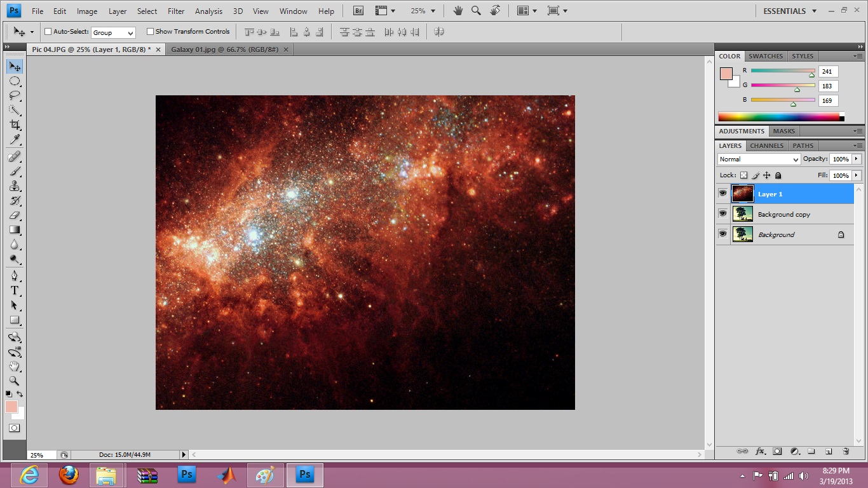Click the foreground color swatch in toolbox
Viewport: 868px width, 488px height.
pos(11,407)
